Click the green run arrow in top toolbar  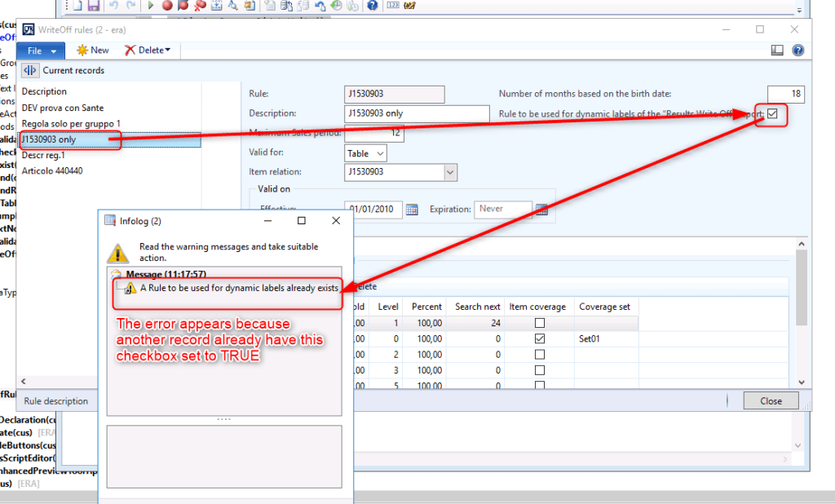151,6
